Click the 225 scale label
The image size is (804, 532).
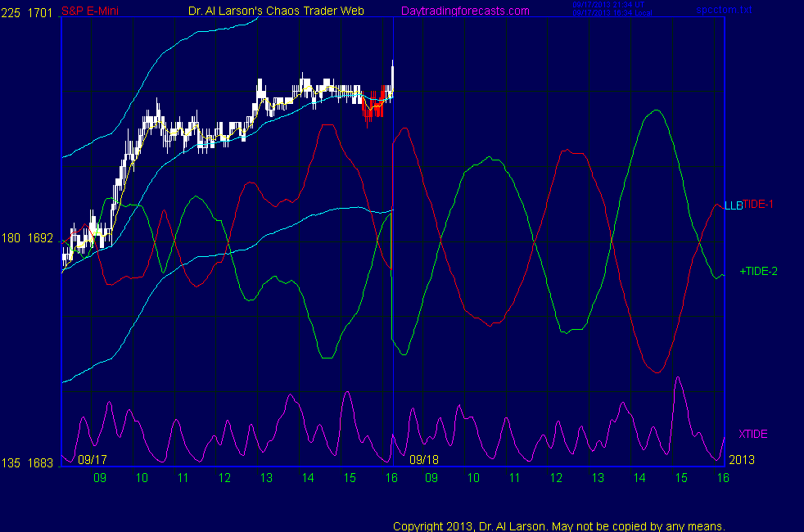(x=11, y=12)
